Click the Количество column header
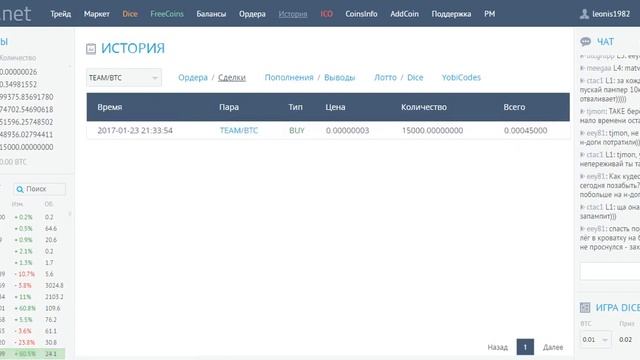The height and width of the screenshot is (360, 640). point(424,107)
